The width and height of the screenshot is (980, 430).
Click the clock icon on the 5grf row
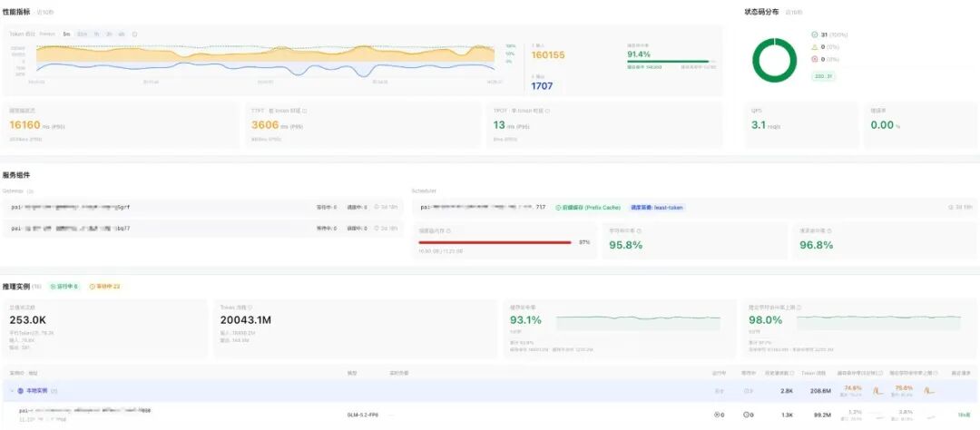pos(377,207)
